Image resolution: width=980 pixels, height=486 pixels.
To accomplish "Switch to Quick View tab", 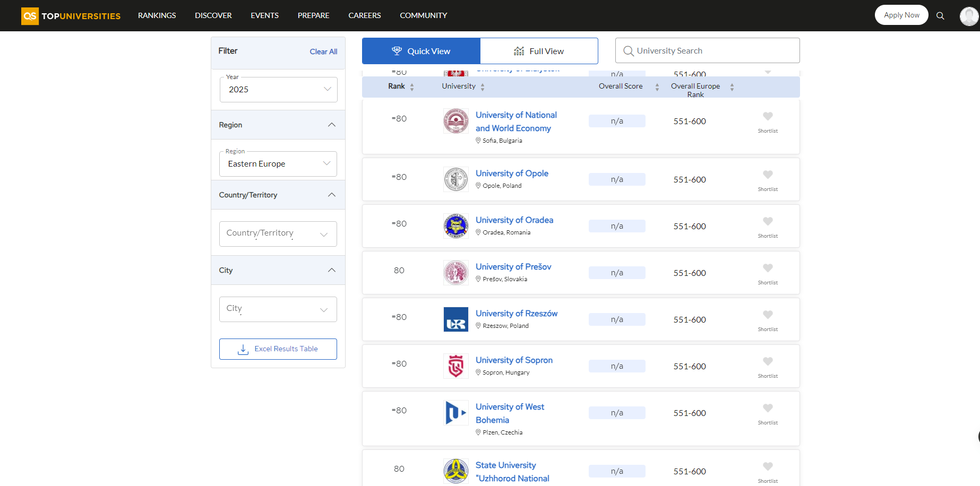I will point(421,51).
